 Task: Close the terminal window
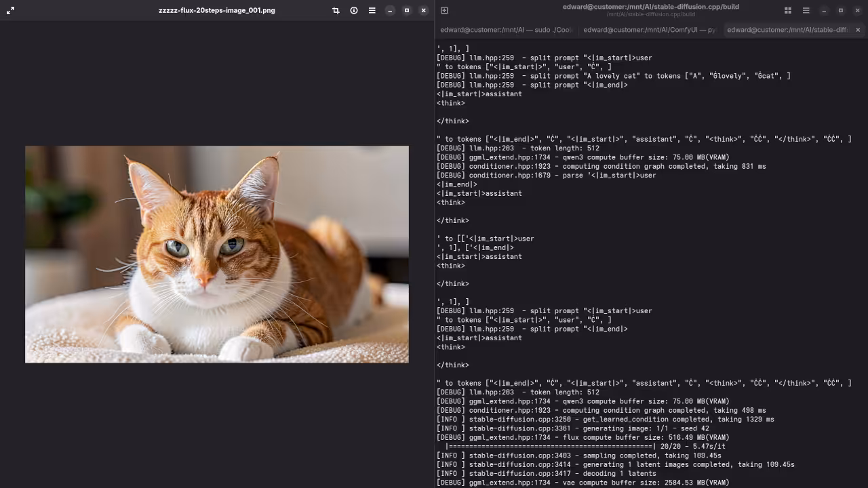[858, 10]
